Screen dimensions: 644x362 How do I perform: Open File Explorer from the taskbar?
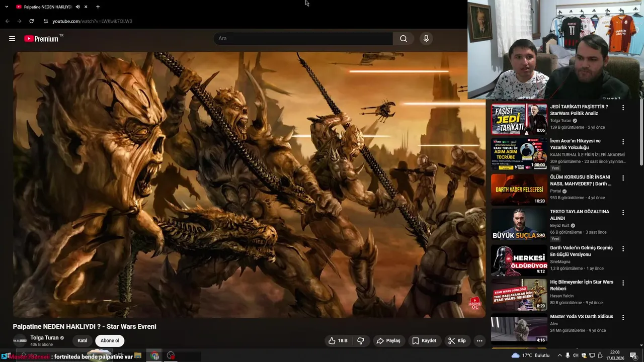[x=137, y=356]
